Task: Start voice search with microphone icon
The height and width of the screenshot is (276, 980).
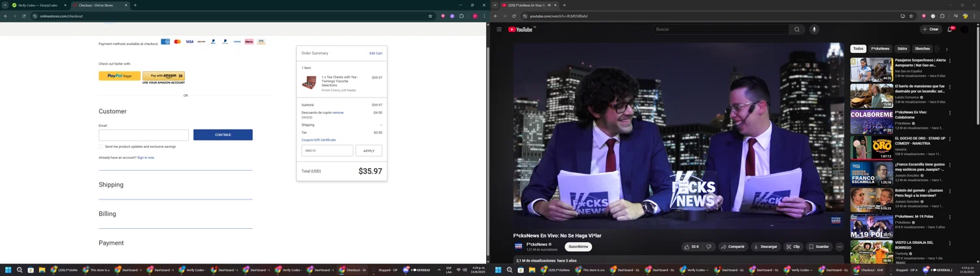Action: 814,29
